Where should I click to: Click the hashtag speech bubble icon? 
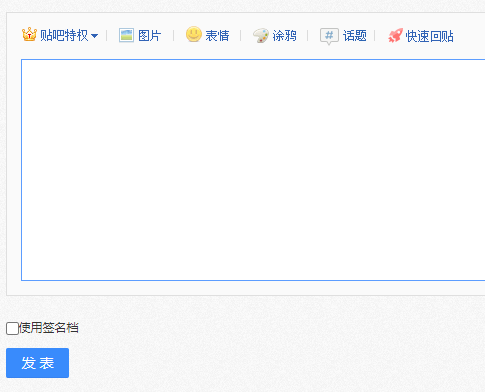tap(329, 36)
